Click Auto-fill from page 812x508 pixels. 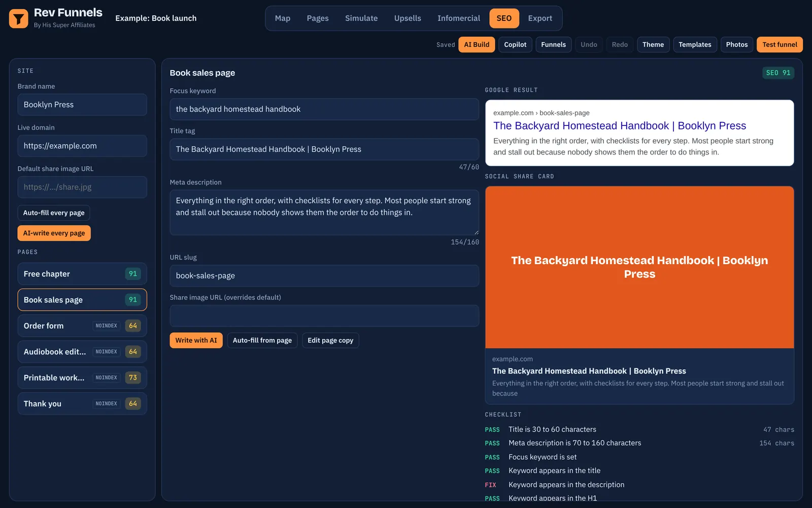(x=262, y=340)
